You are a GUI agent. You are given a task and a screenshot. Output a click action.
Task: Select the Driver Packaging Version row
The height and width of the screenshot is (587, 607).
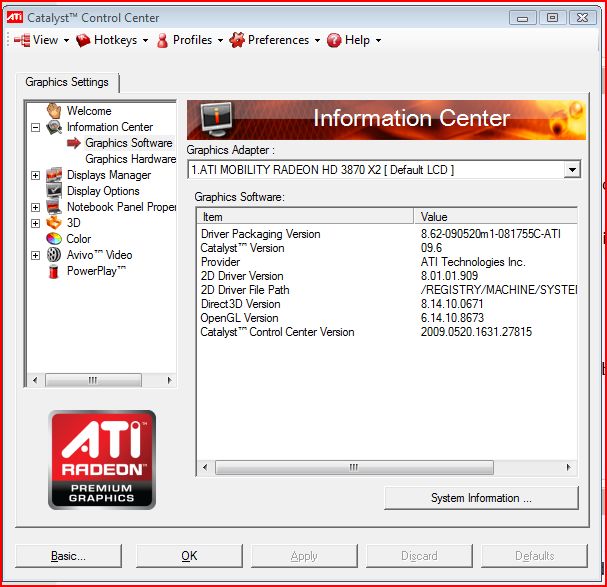point(387,234)
